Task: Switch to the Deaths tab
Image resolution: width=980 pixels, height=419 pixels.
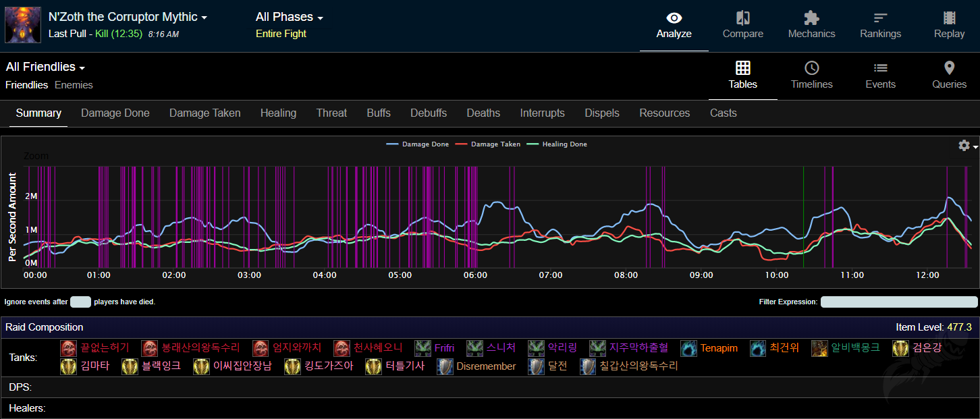Action: pyautogui.click(x=483, y=113)
